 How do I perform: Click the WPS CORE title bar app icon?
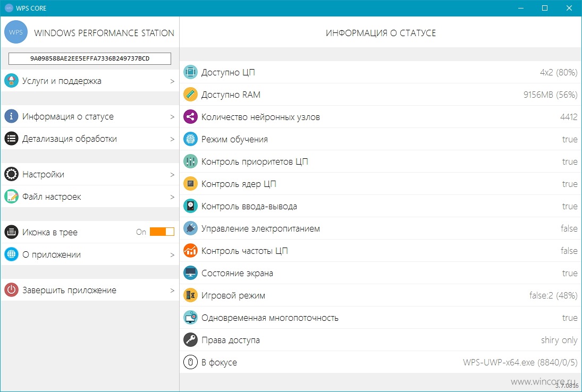tap(9, 8)
